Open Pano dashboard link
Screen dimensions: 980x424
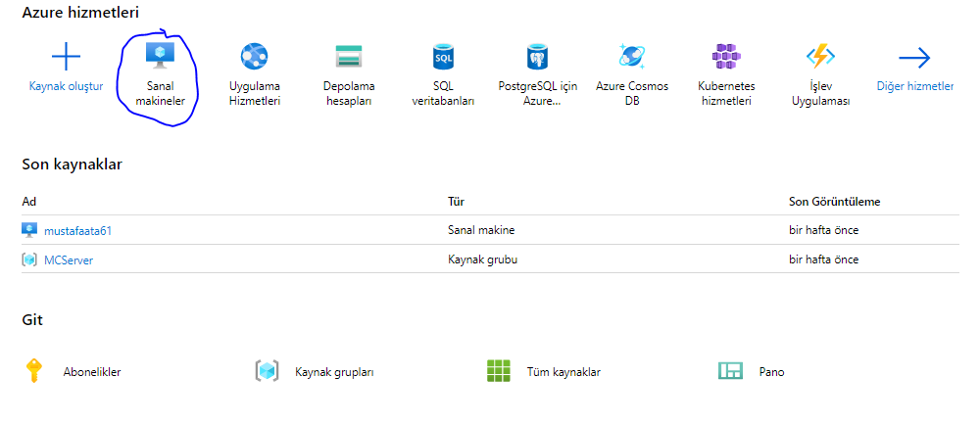772,372
